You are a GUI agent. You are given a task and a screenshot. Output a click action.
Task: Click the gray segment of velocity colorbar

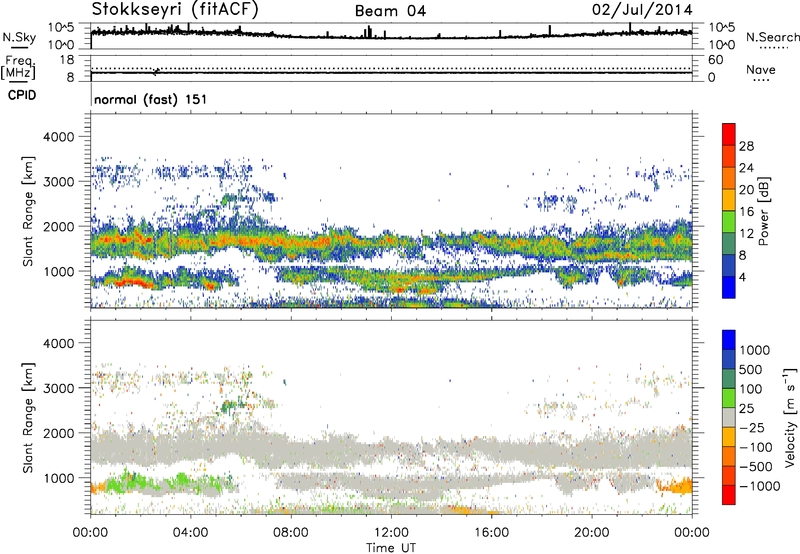tap(729, 417)
